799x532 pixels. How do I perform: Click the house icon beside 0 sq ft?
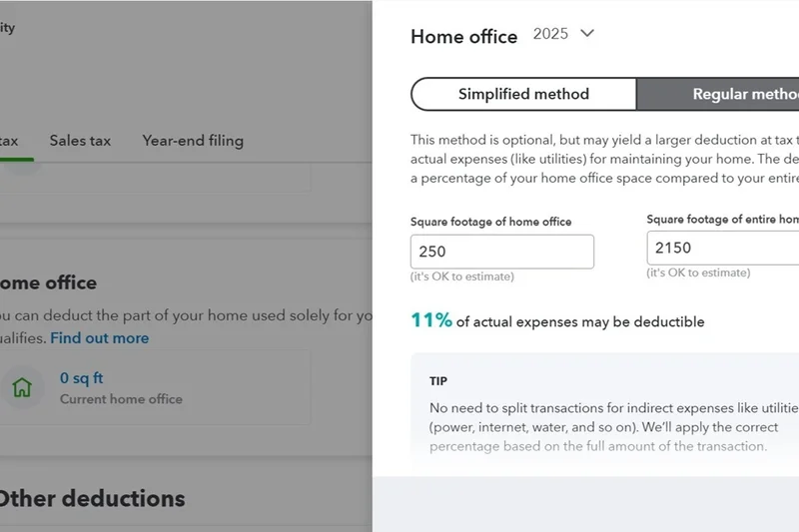(x=22, y=387)
